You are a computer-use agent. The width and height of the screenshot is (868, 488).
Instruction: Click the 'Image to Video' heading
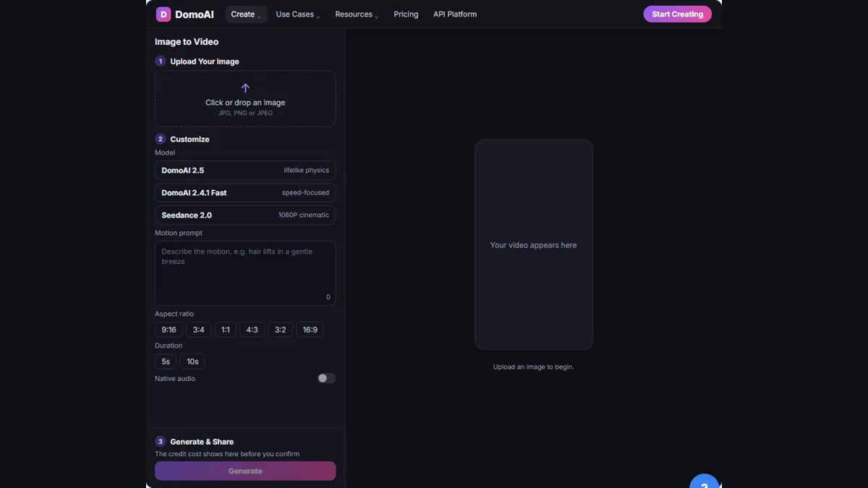[187, 42]
